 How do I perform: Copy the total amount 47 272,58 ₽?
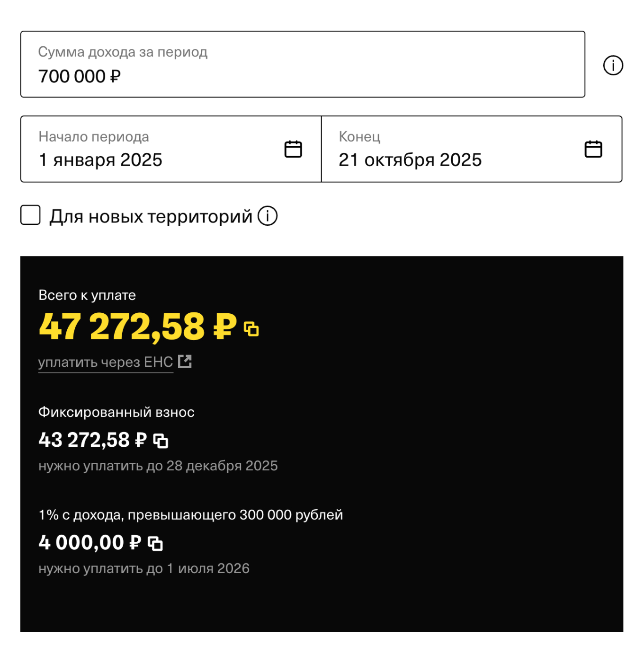point(252,330)
